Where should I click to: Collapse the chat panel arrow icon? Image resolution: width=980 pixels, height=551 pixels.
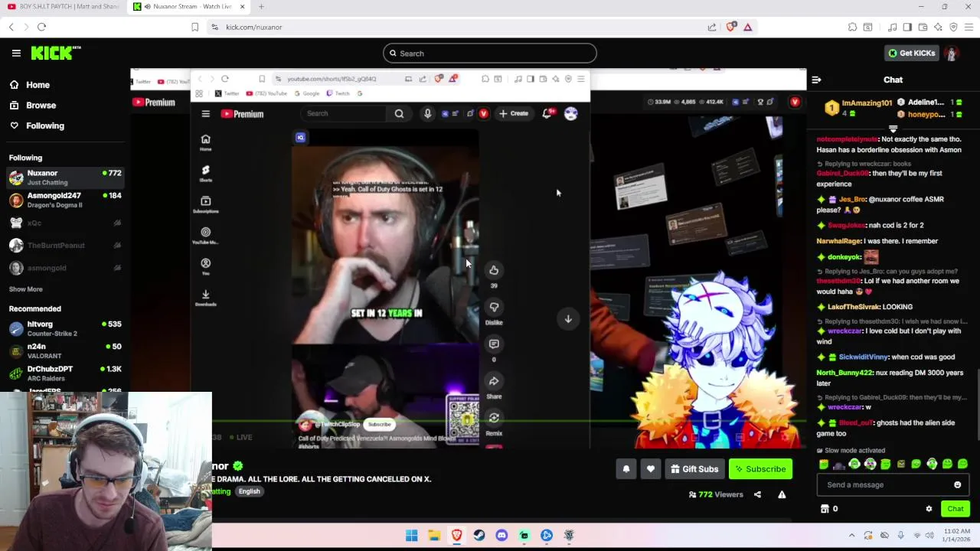(816, 80)
